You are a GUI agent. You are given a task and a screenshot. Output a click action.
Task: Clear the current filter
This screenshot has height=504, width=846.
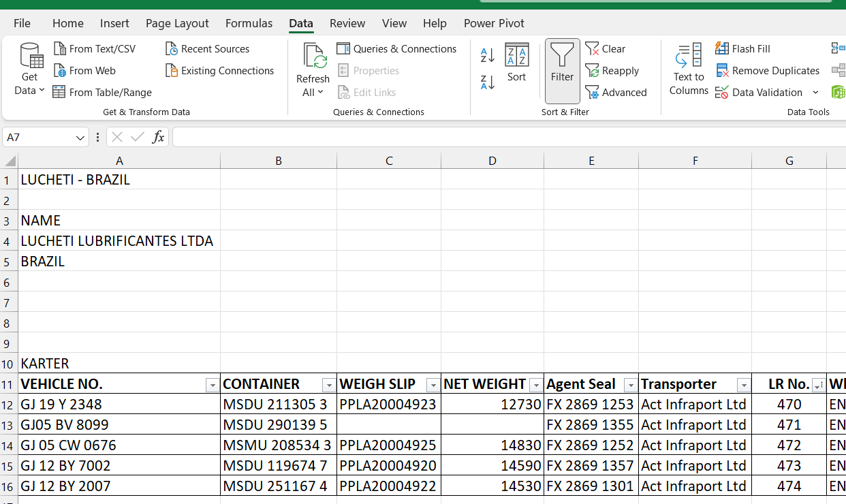tap(605, 49)
